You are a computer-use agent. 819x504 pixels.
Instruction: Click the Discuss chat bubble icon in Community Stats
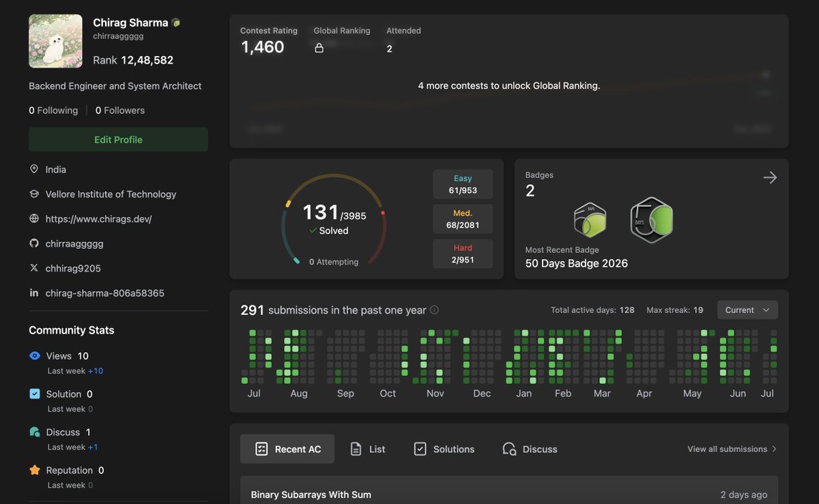click(35, 432)
